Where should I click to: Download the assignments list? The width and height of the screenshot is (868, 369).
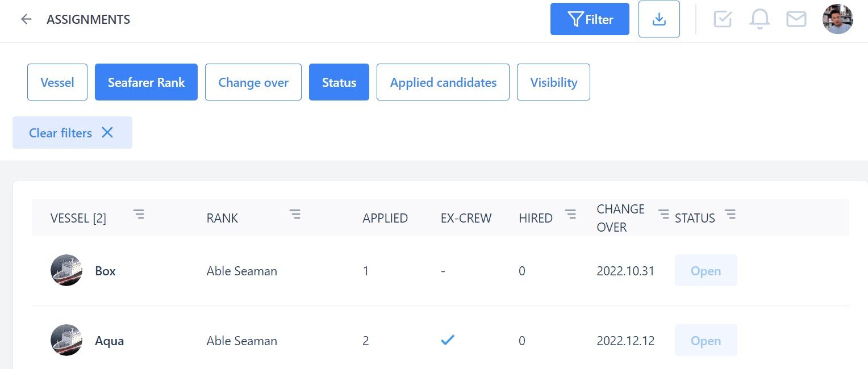tap(659, 19)
